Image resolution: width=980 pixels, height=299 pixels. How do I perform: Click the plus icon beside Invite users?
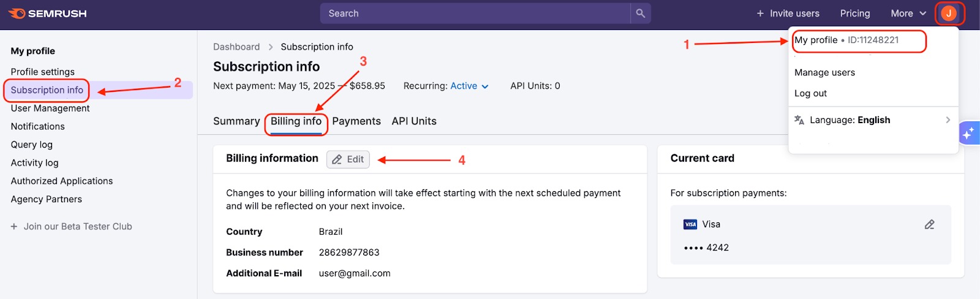pyautogui.click(x=760, y=13)
